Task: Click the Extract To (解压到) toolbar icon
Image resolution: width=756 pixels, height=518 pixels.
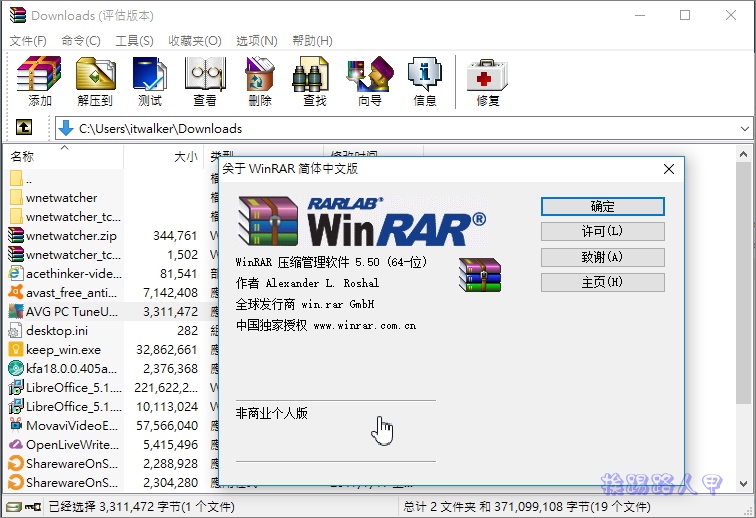Action: 95,74
